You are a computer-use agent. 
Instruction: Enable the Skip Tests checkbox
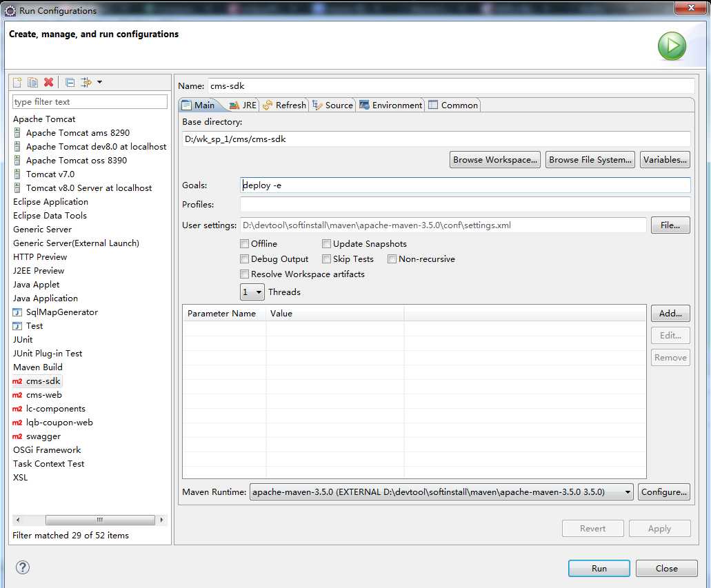point(326,259)
